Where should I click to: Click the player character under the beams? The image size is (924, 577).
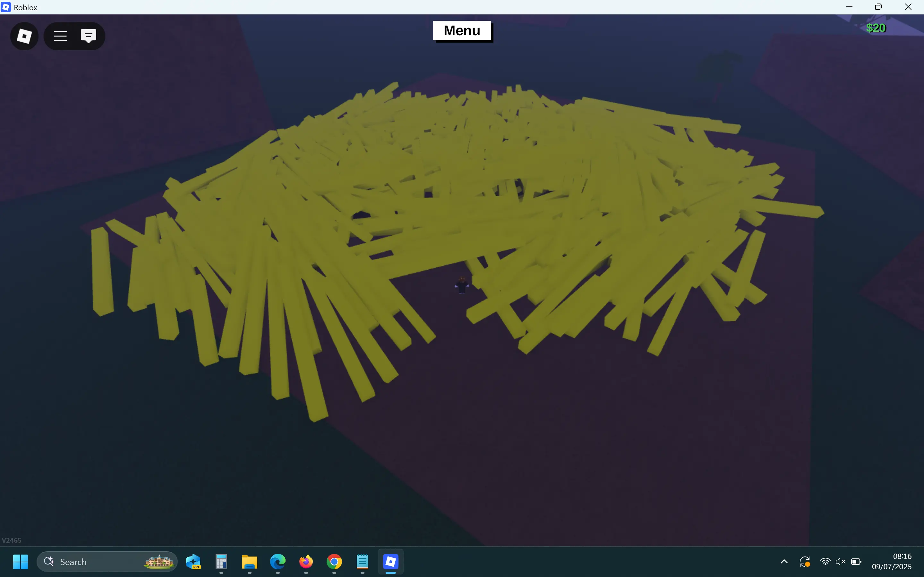462,285
